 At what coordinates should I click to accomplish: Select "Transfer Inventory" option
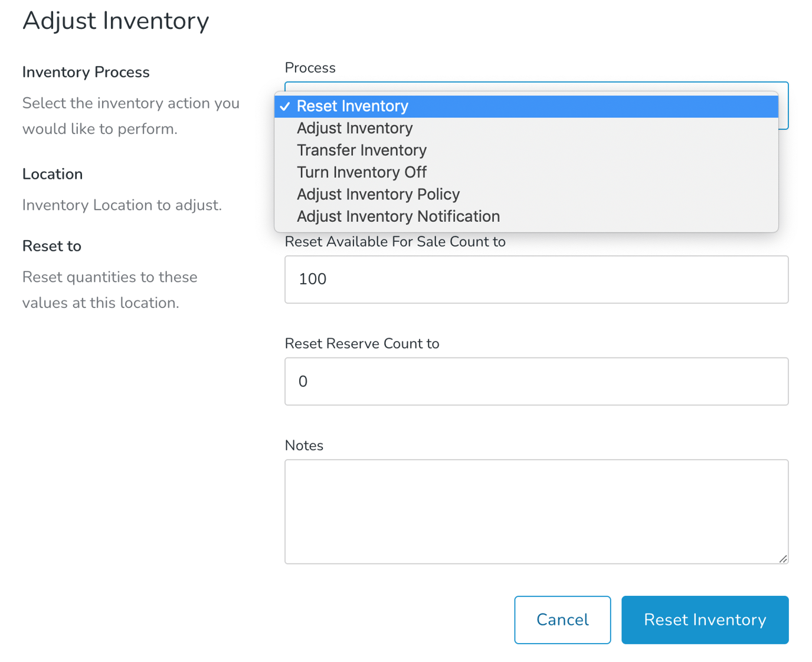click(x=361, y=150)
